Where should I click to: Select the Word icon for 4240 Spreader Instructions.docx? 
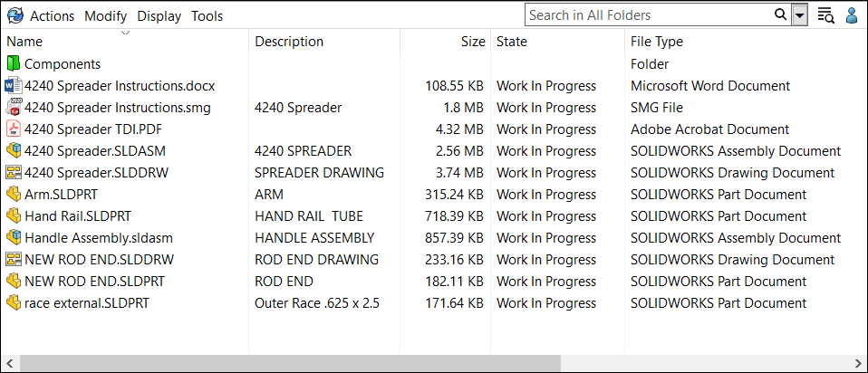(x=14, y=86)
